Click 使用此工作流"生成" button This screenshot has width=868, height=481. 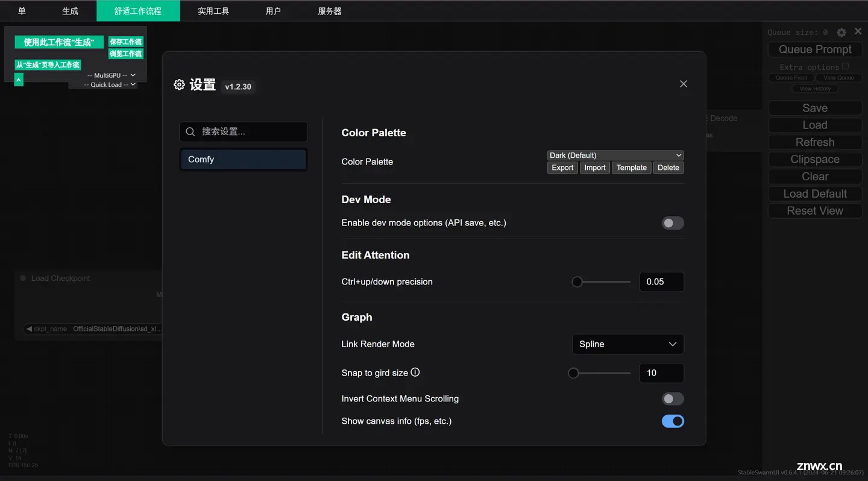click(59, 42)
